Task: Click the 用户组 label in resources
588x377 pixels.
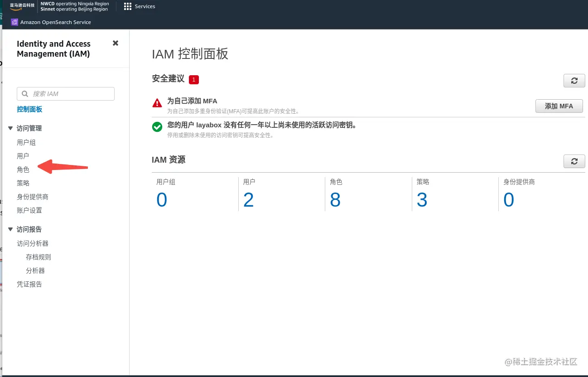Action: pos(166,182)
